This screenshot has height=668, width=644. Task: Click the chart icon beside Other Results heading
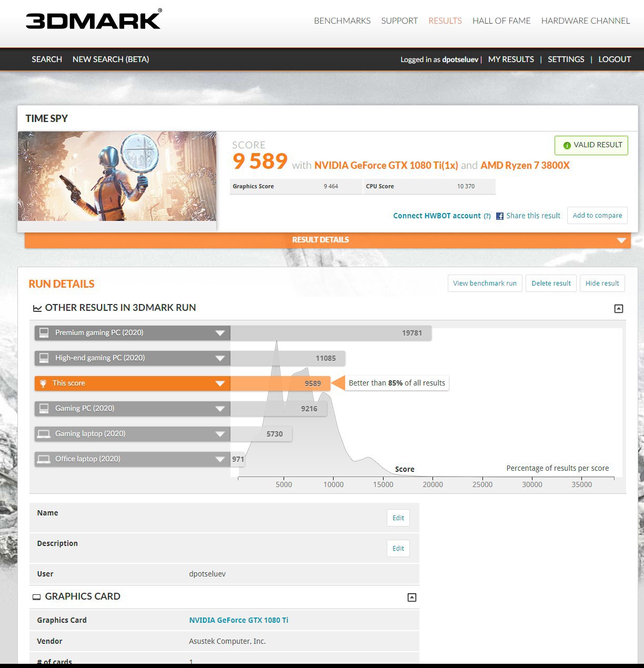(x=37, y=308)
